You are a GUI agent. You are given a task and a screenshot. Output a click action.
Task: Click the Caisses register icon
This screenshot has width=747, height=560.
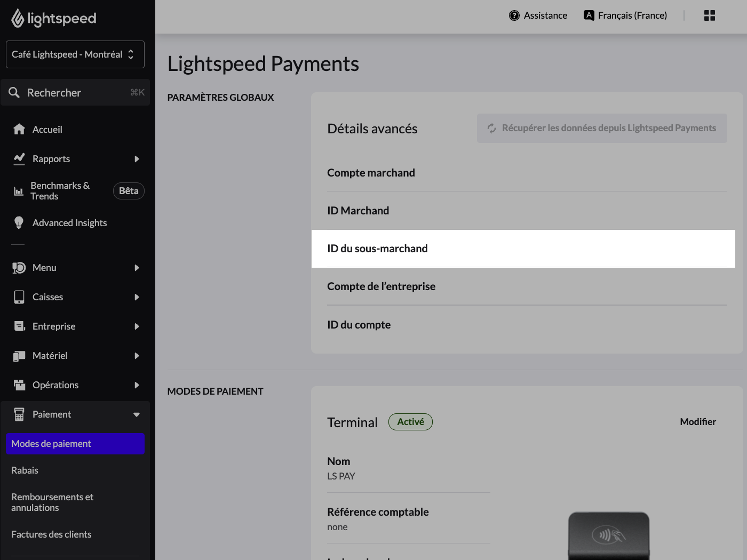(x=19, y=297)
